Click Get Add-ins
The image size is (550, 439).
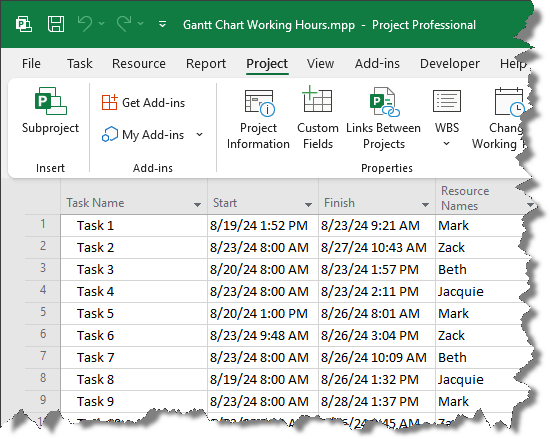point(143,103)
